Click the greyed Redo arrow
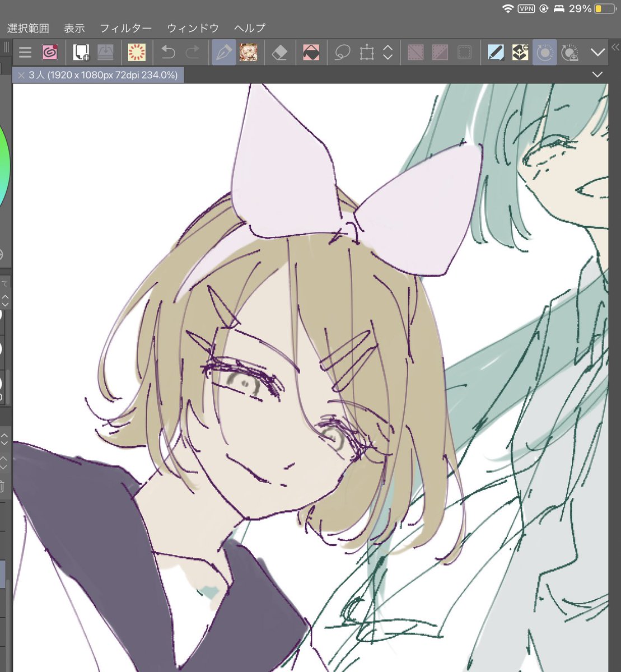The height and width of the screenshot is (672, 621). pos(193,53)
